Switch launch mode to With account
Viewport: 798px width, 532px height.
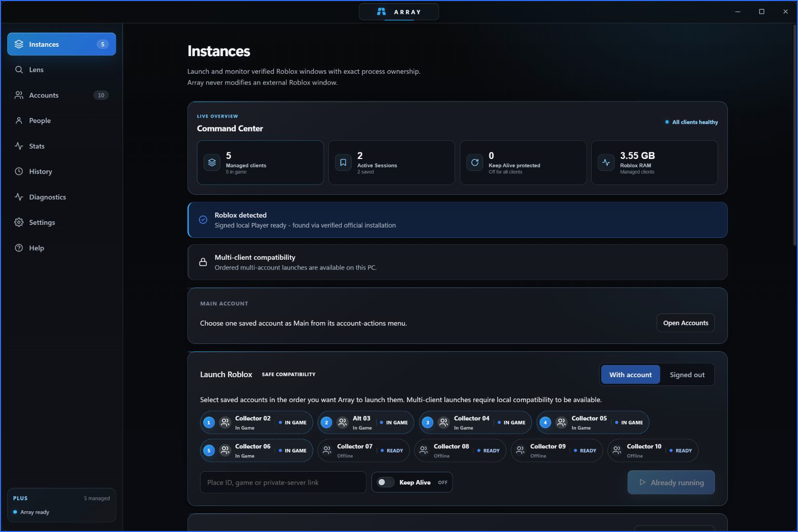pyautogui.click(x=630, y=375)
